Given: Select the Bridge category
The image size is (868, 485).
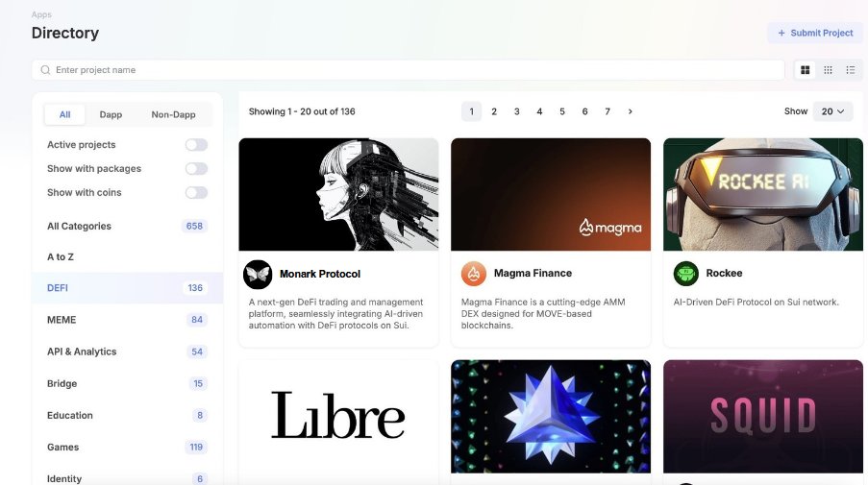Looking at the screenshot, I should point(127,384).
